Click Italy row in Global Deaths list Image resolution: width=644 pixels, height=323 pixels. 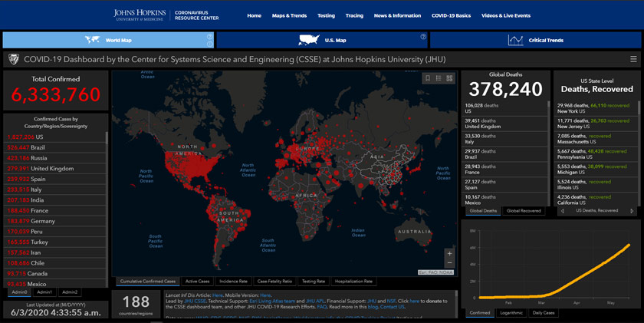[x=504, y=139]
